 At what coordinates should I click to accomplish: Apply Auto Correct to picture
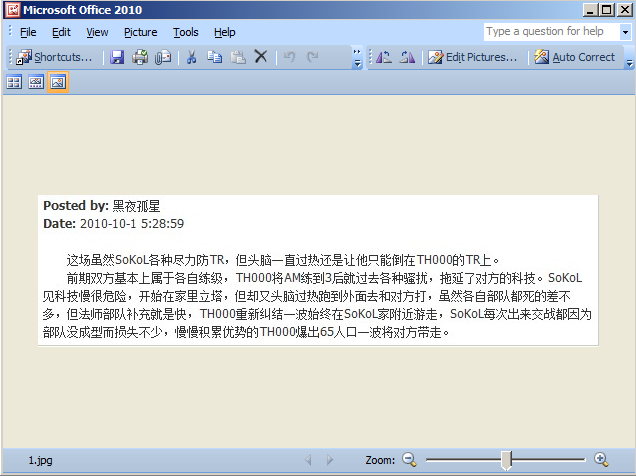574,57
